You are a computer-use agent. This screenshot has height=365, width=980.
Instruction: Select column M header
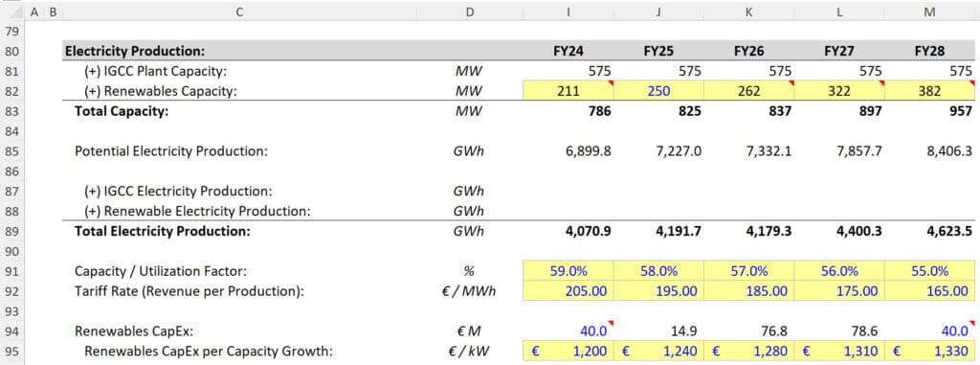pyautogui.click(x=929, y=11)
